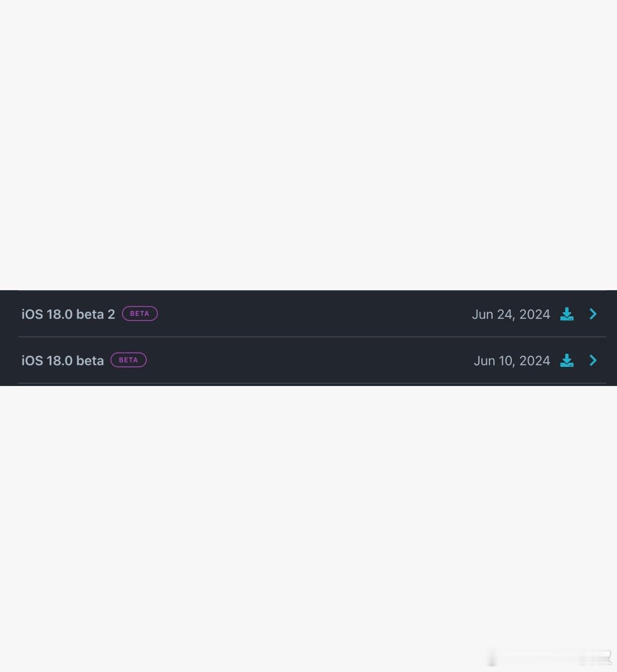Click "Jun" in the Jun 24 date
Viewport: 617px width, 672px height.
coord(482,314)
